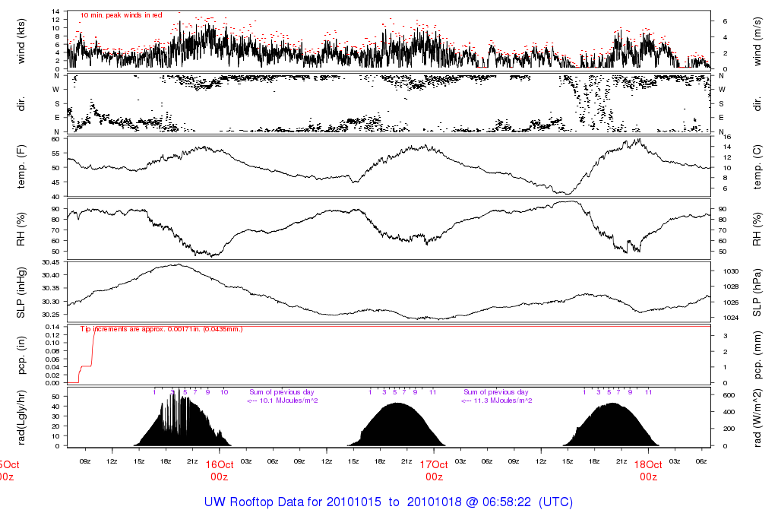Click the '1024' hPa tick value
Viewport: 778px width, 532px height.
(x=732, y=318)
